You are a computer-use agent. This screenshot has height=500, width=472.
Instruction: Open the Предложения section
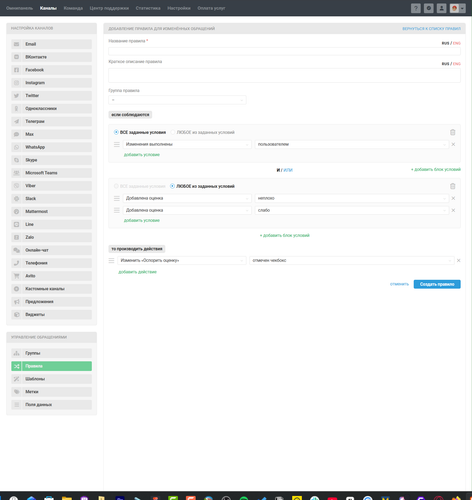tap(51, 302)
